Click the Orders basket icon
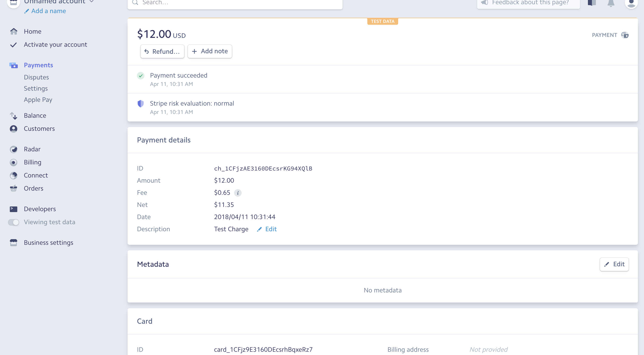Image resolution: width=644 pixels, height=355 pixels. pos(14,188)
